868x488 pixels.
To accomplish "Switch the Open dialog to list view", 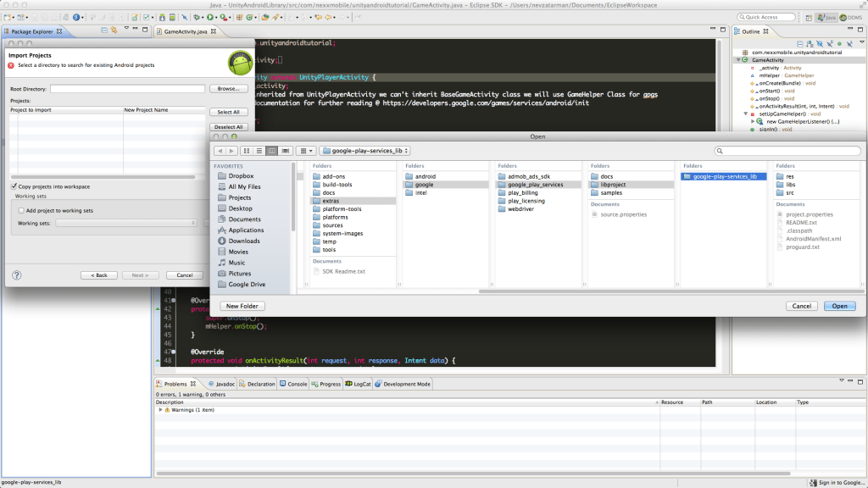I will click(x=258, y=151).
